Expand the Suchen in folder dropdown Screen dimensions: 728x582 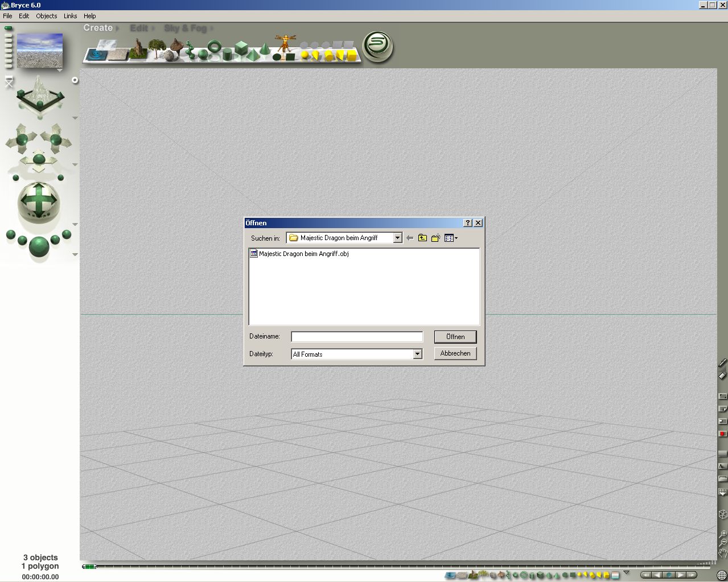point(397,238)
